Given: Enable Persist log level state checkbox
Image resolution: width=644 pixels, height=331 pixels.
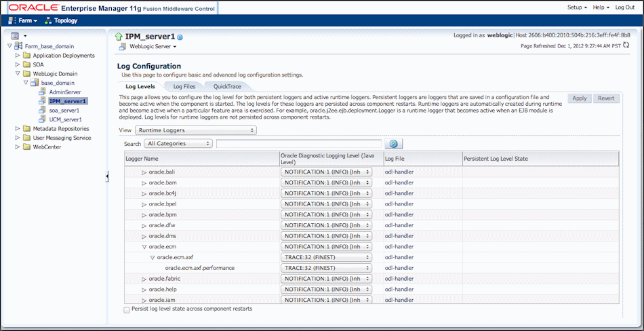Looking at the screenshot, I should coord(126,310).
